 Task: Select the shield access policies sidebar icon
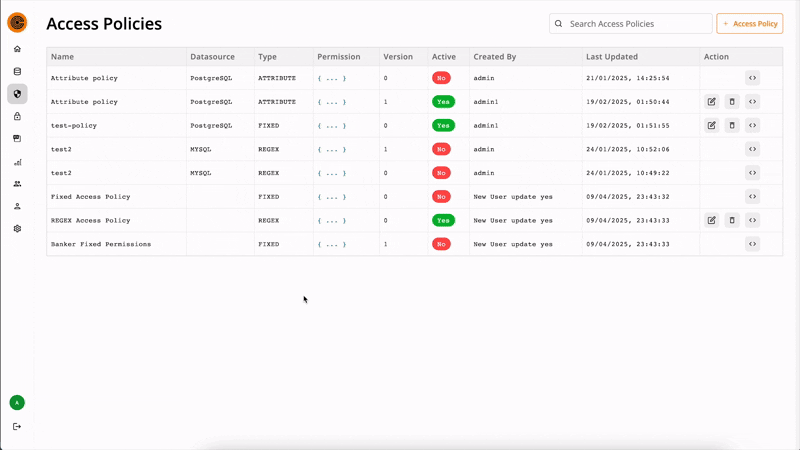[x=17, y=94]
